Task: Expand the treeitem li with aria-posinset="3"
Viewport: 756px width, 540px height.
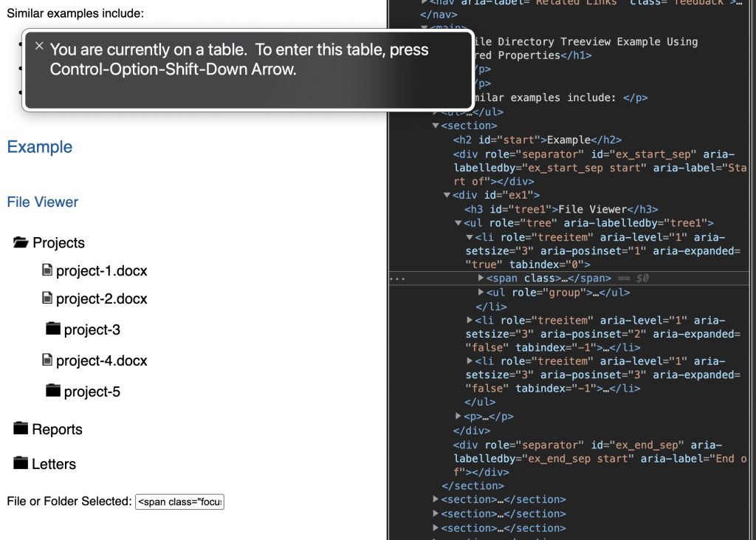Action: click(470, 360)
